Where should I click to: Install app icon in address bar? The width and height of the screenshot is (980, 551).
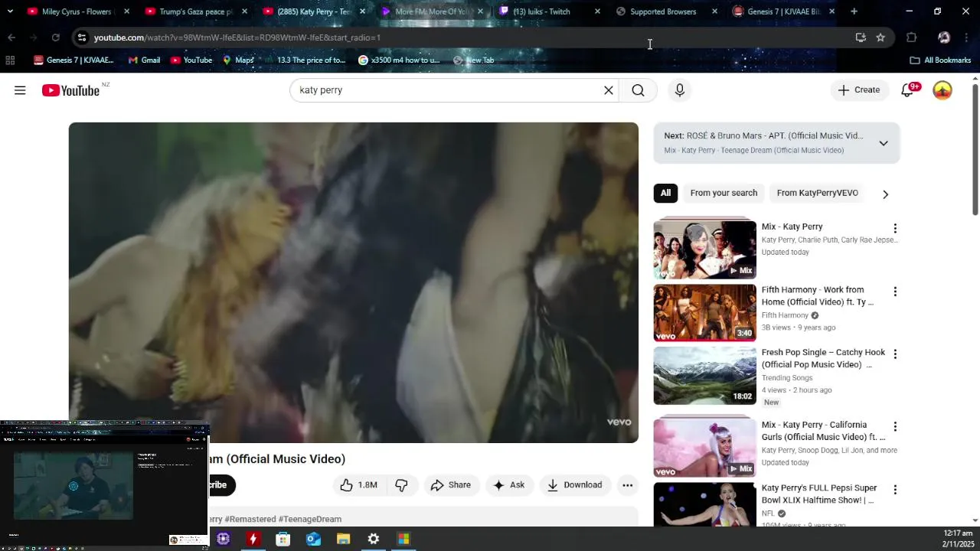click(x=861, y=37)
